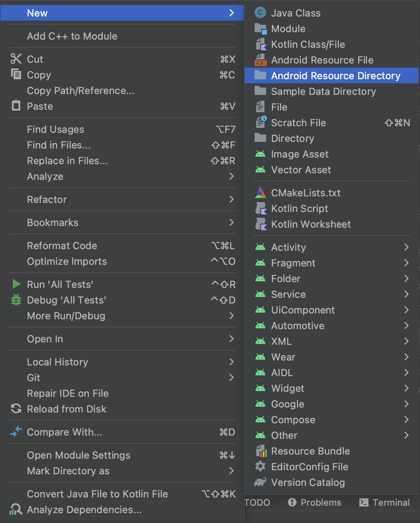
Task: Click the Compare With arrows icon
Action: (16, 432)
